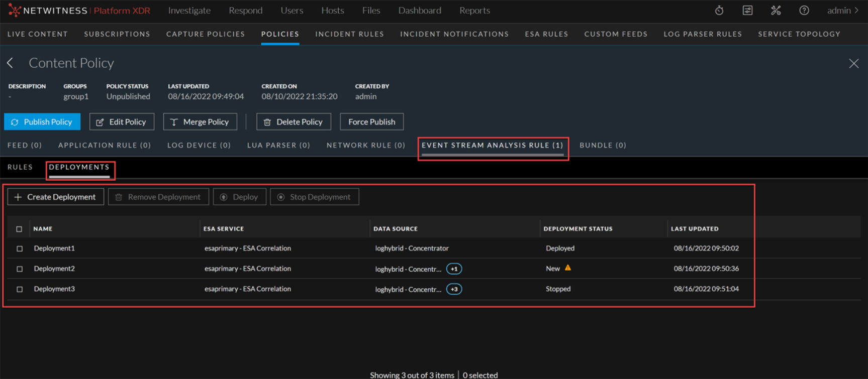Click the help question mark icon
868x379 pixels.
pyautogui.click(x=804, y=11)
